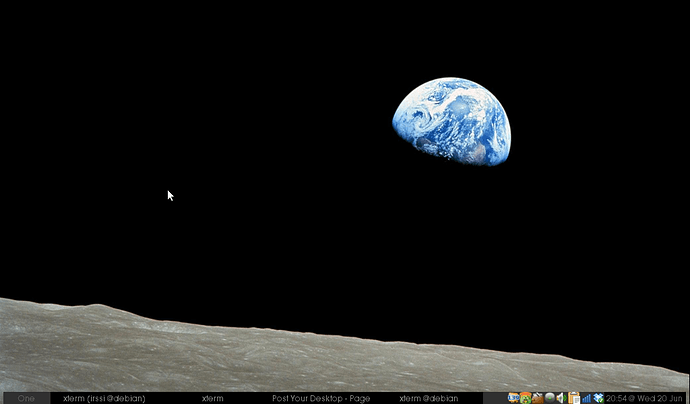690x404 pixels.
Task: Select the plain xterm taskbar entry
Action: pos(212,398)
